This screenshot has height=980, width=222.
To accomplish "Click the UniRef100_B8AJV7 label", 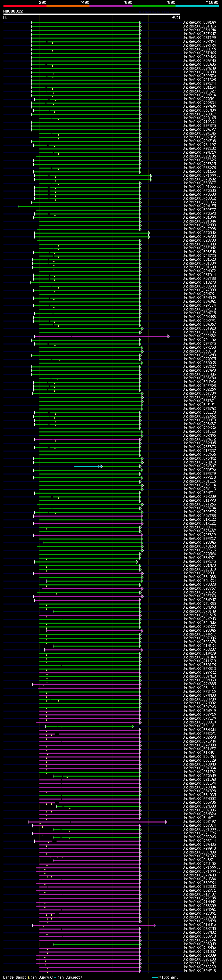I will pos(199,129).
